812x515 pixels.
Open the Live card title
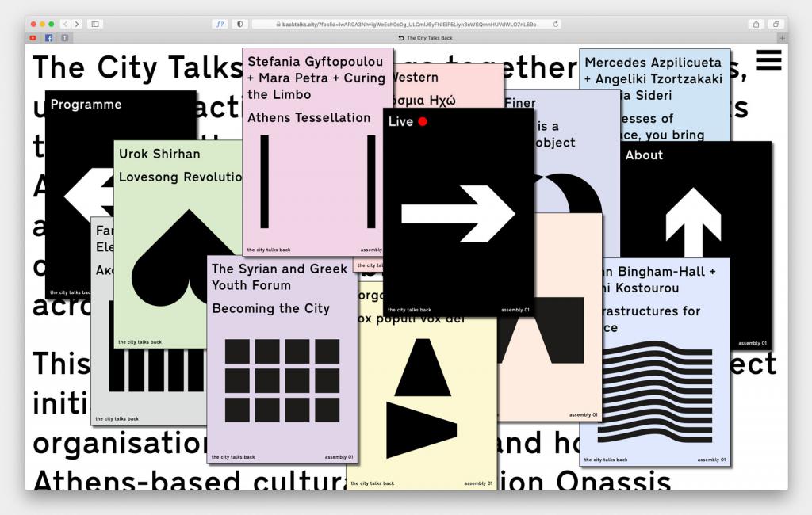coord(400,122)
